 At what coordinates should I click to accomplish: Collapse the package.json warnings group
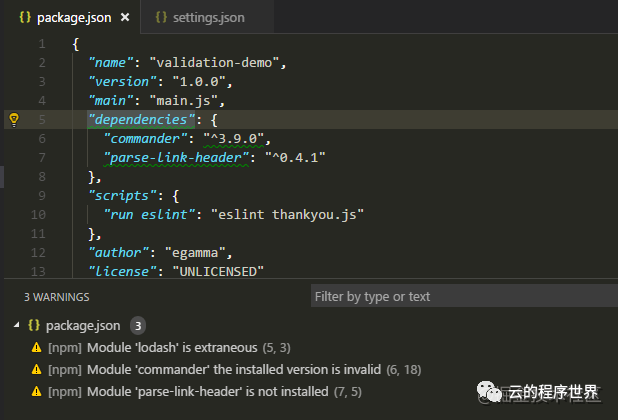tap(17, 325)
